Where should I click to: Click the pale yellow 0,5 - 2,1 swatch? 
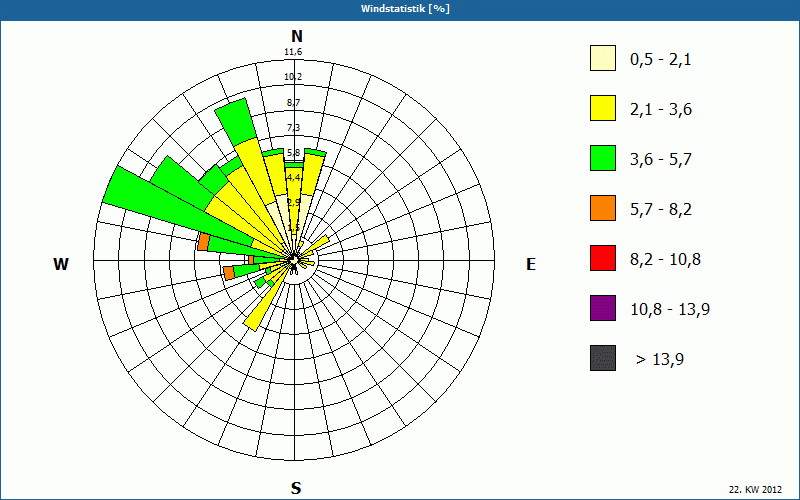[603, 58]
